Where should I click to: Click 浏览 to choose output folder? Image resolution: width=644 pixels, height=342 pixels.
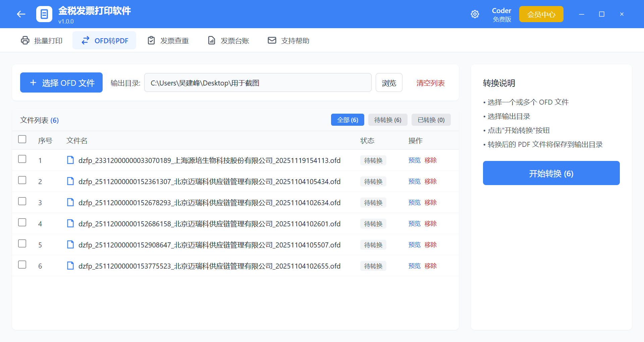click(x=389, y=83)
